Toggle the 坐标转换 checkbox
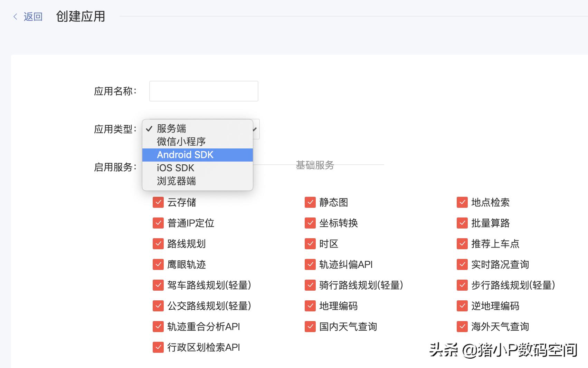The image size is (588, 368). 310,223
